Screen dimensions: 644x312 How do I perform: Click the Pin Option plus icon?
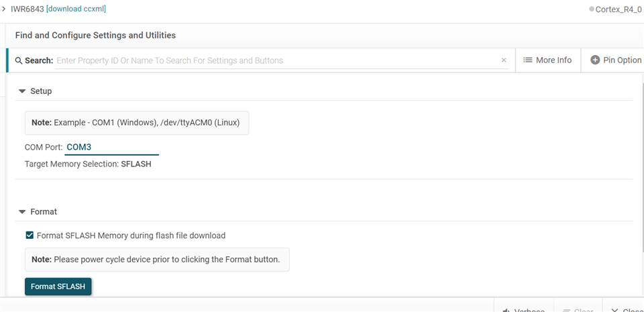pyautogui.click(x=595, y=60)
